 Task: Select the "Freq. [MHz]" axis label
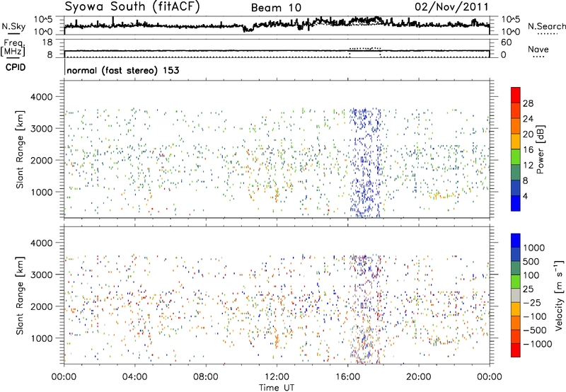pos(13,47)
